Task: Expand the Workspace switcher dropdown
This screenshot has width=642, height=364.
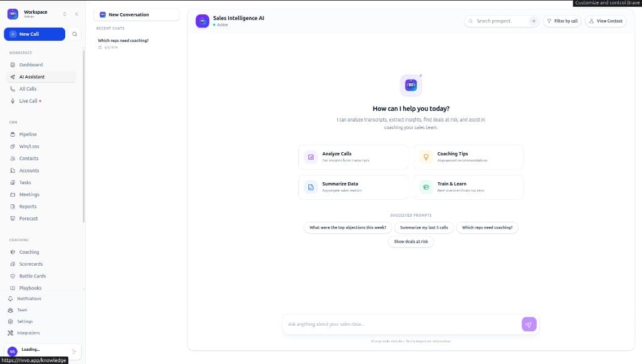Action: coord(64,14)
